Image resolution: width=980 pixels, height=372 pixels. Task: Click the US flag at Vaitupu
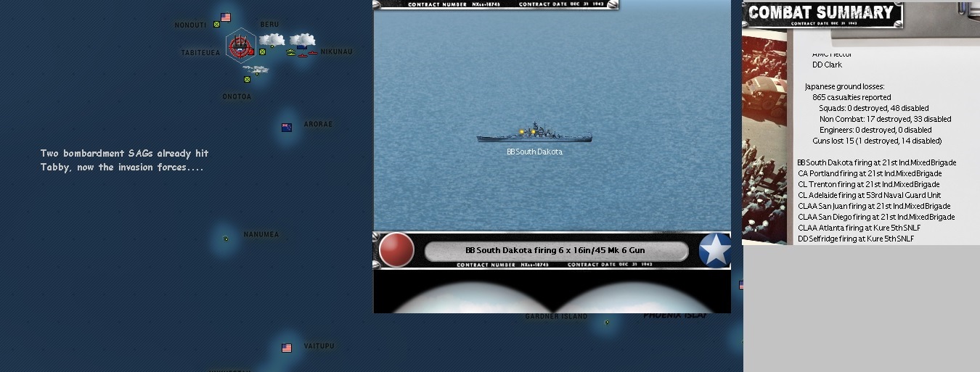point(287,348)
